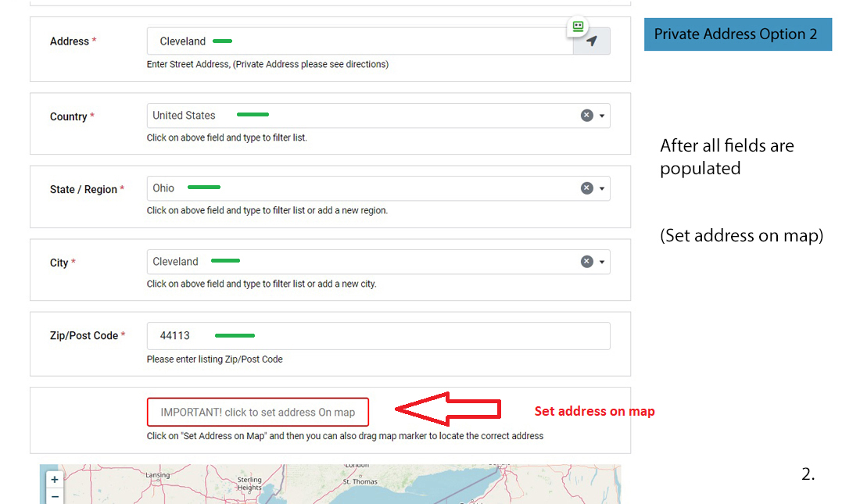This screenshot has height=504, width=860.
Task: Click the locate-me arrow beside Address field
Action: [x=592, y=41]
